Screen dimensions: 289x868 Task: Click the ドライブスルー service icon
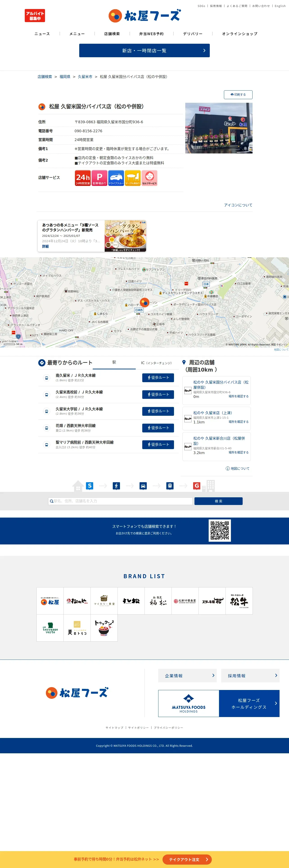coord(116,178)
